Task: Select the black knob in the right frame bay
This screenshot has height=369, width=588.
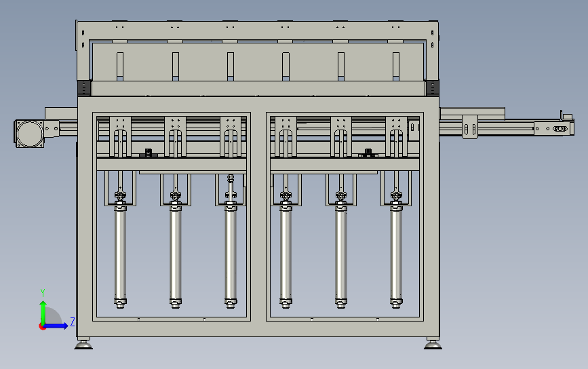Action: pyautogui.click(x=368, y=152)
